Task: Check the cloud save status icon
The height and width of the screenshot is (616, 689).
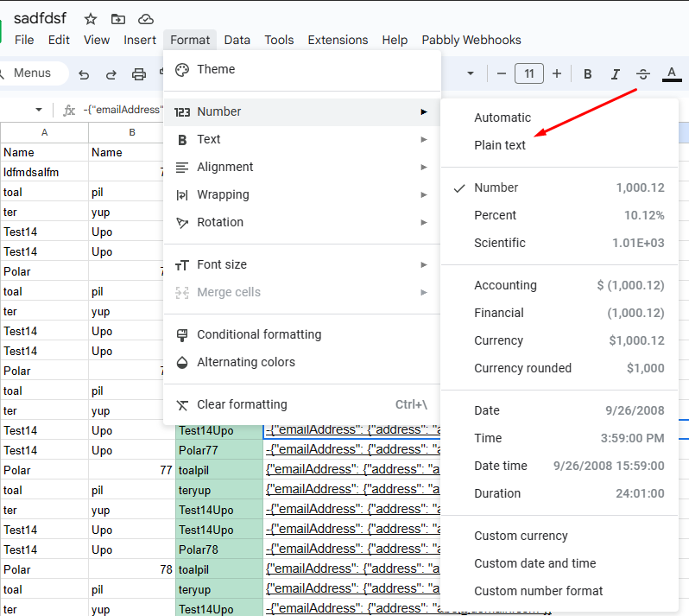Action: click(x=146, y=19)
